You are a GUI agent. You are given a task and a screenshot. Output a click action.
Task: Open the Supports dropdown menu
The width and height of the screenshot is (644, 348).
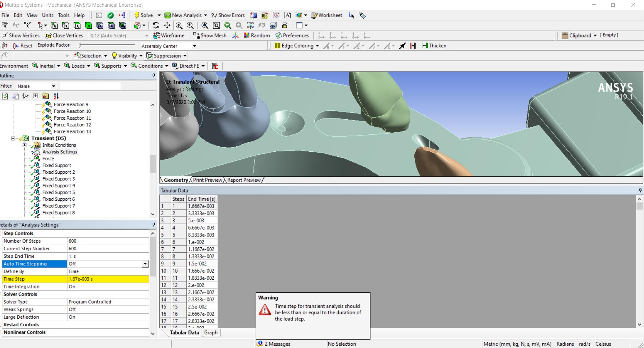tap(110, 66)
